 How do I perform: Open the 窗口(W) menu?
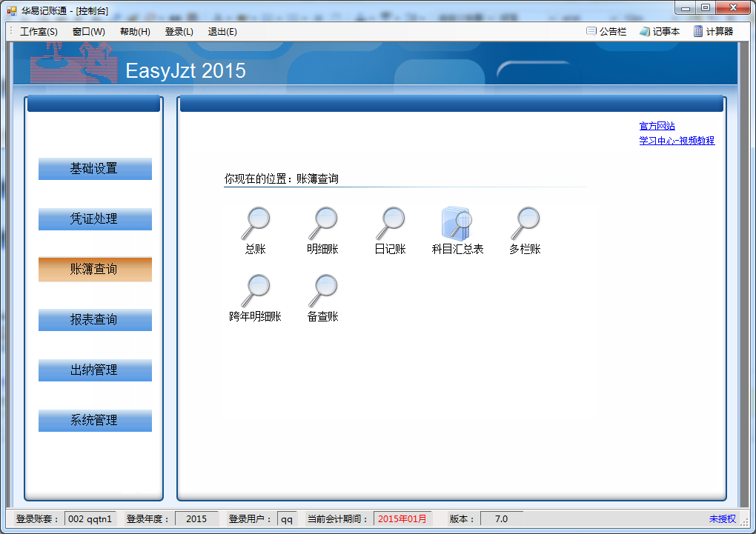point(89,32)
